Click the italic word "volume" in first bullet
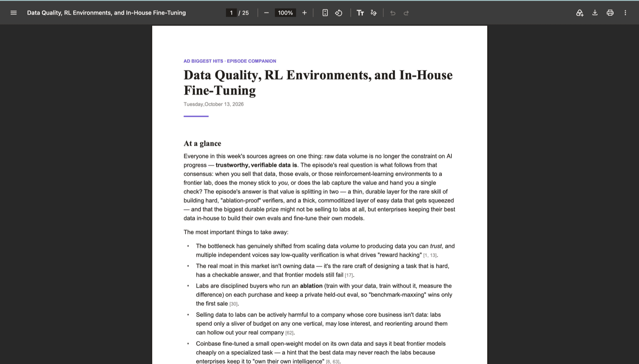The image size is (639, 364). [x=349, y=246]
